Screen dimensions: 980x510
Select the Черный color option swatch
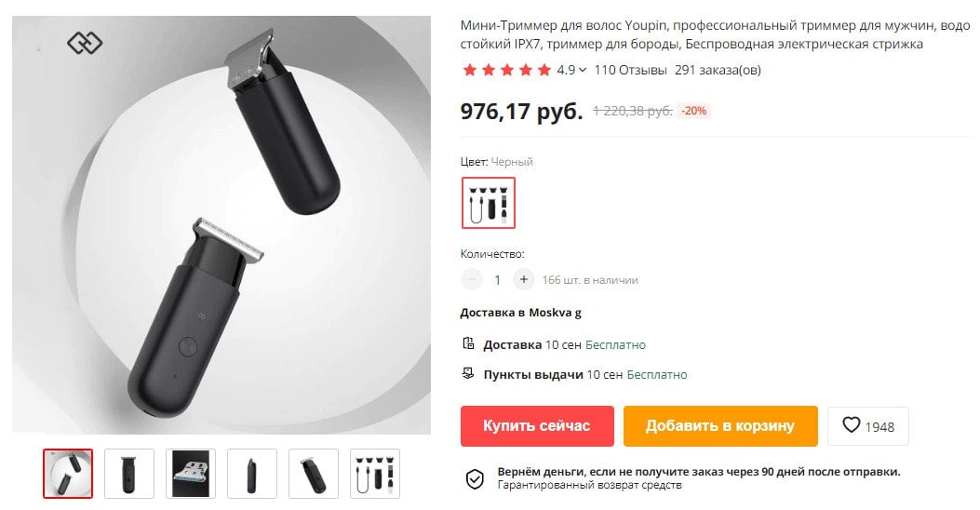489,203
